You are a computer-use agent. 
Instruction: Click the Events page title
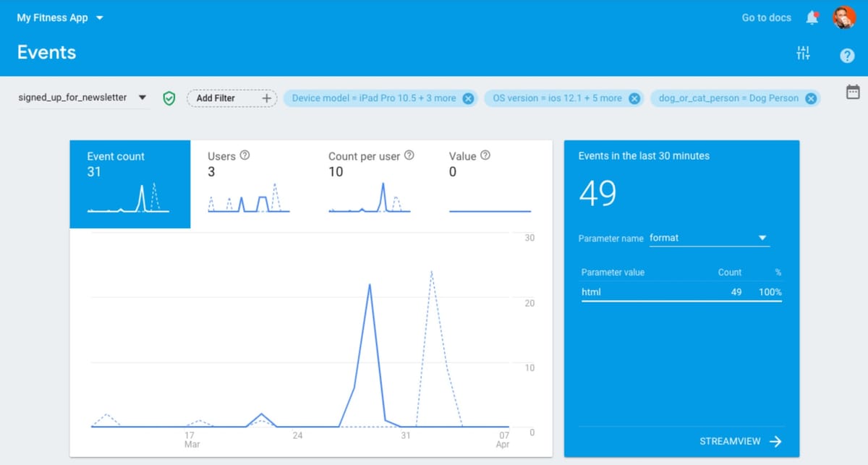tap(46, 53)
